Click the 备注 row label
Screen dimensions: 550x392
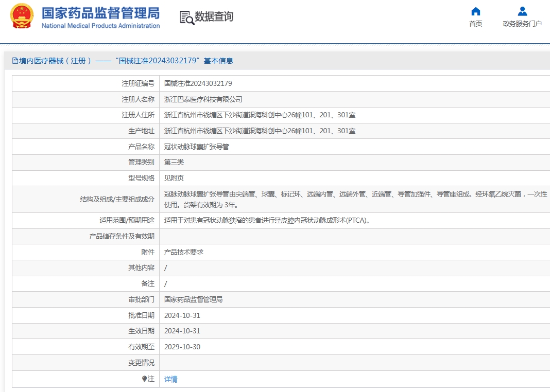[x=148, y=284]
